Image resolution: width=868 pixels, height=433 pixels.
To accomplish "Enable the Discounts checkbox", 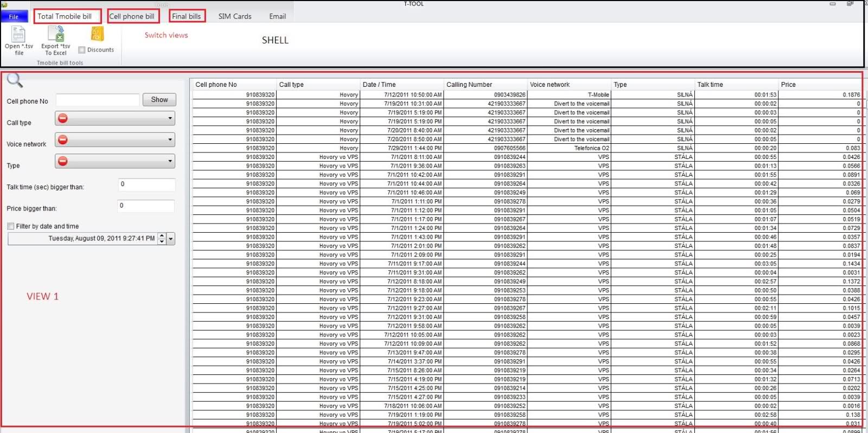I will click(x=82, y=50).
